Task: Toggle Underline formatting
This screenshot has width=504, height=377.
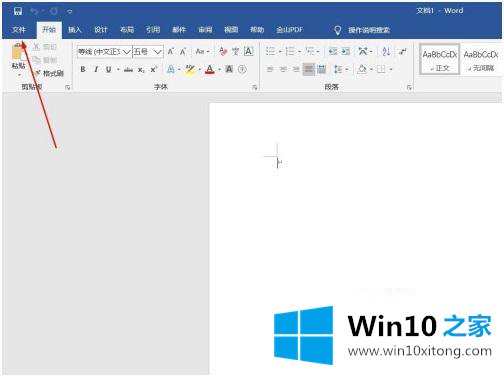Action: click(x=108, y=69)
